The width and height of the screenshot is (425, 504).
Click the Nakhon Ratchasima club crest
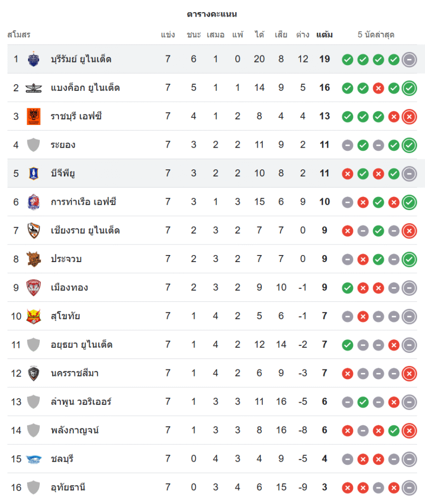pyautogui.click(x=33, y=373)
